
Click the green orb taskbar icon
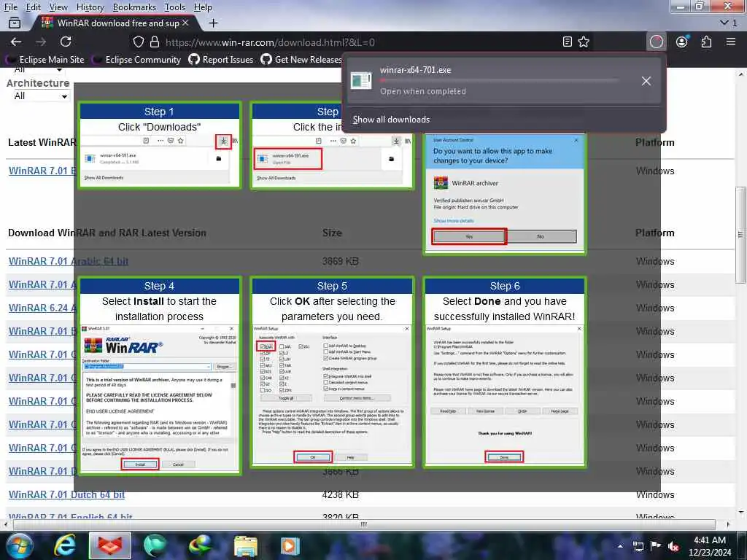tap(155, 545)
